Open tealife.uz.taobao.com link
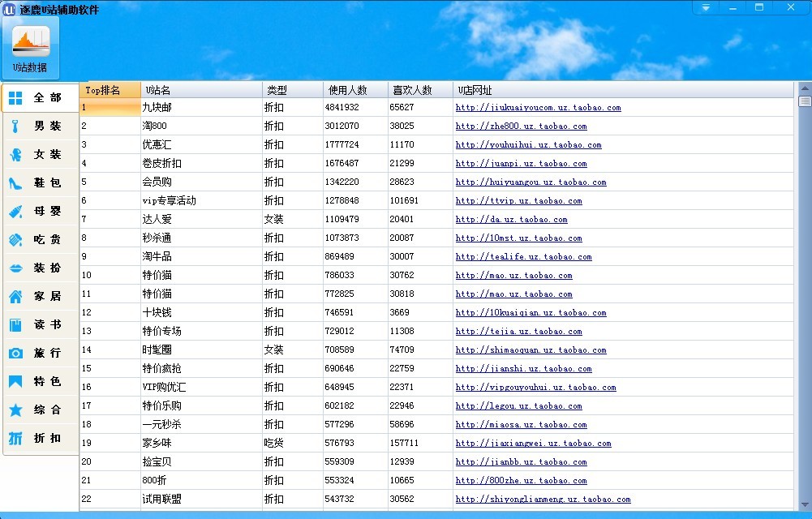The image size is (812, 519). (x=523, y=256)
